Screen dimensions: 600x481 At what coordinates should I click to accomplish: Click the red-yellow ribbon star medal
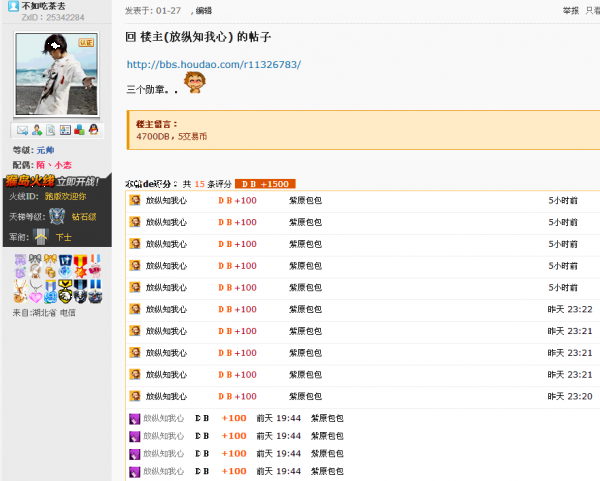(x=80, y=266)
